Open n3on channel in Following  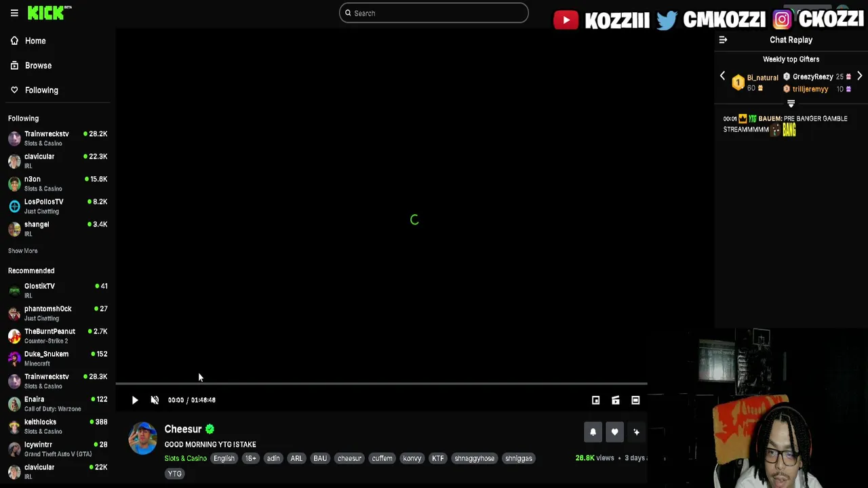pos(58,184)
